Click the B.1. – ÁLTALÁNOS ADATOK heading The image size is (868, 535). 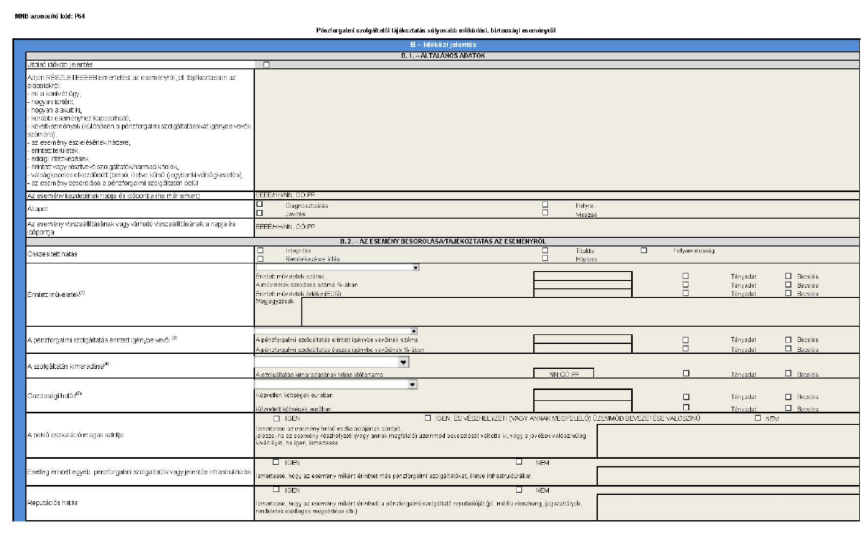[443, 56]
